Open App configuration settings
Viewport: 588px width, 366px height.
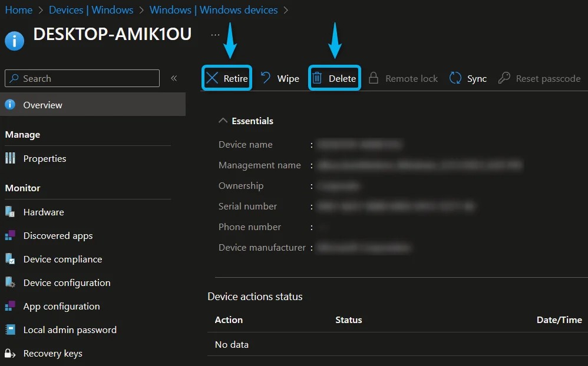tap(61, 306)
